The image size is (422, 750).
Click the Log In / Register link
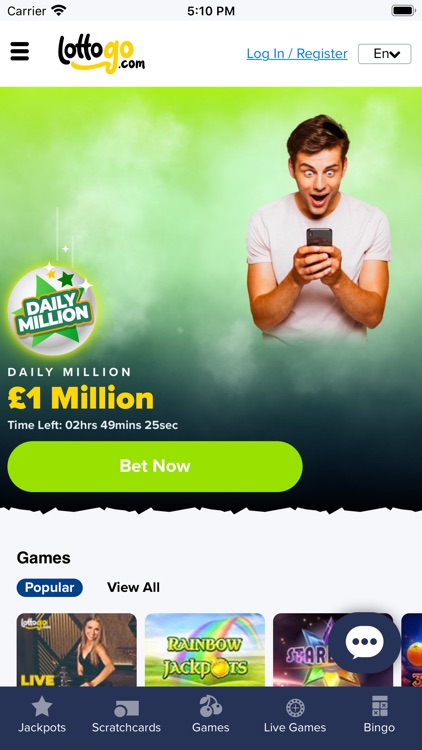coord(297,54)
